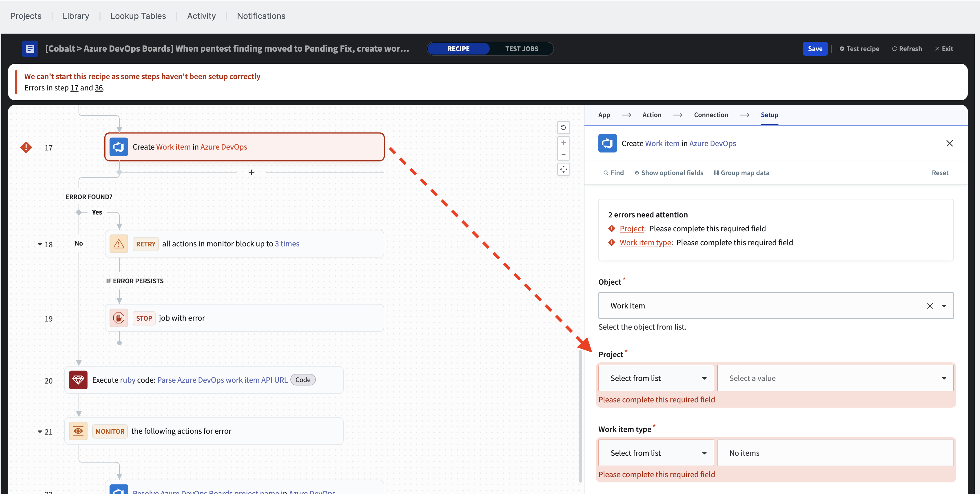Jump to error step 36 link
The image size is (980, 494).
click(99, 88)
